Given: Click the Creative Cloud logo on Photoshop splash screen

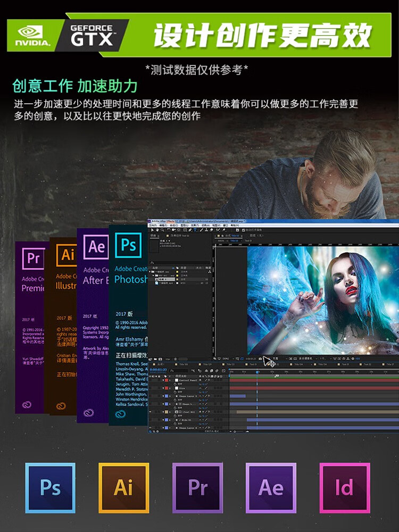Looking at the screenshot, I should point(120,414).
